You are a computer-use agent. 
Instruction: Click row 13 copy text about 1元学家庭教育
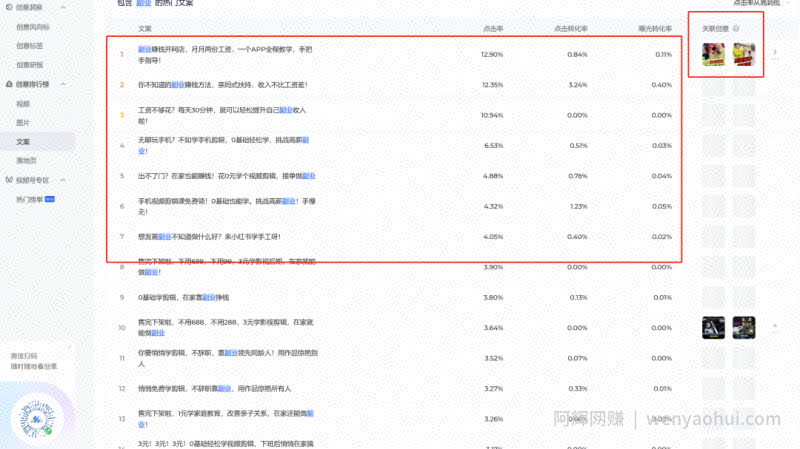[226, 419]
